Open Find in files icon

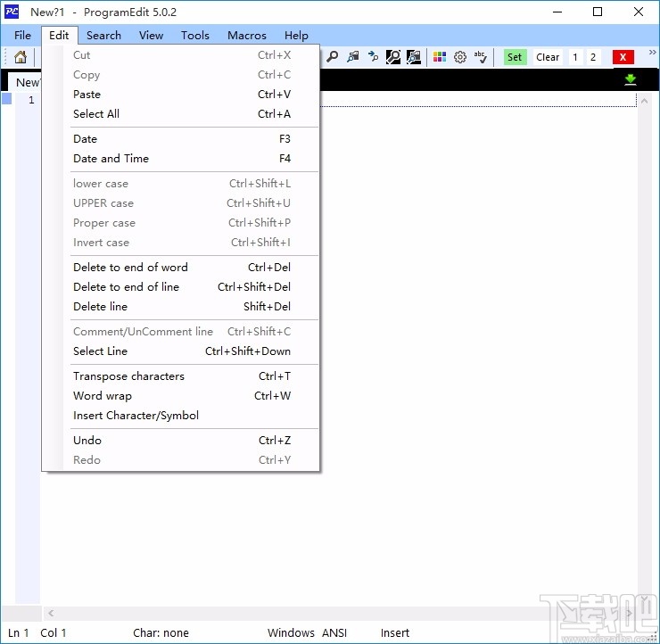point(352,57)
